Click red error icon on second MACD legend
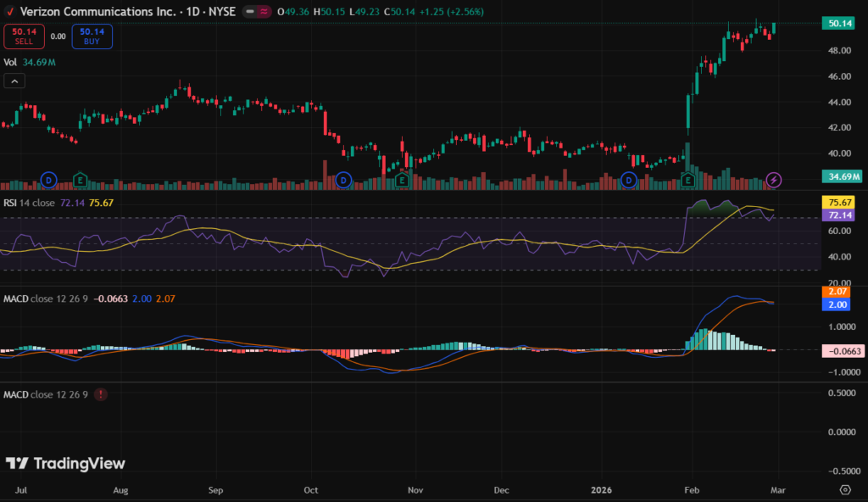The width and height of the screenshot is (868, 502). 102,395
